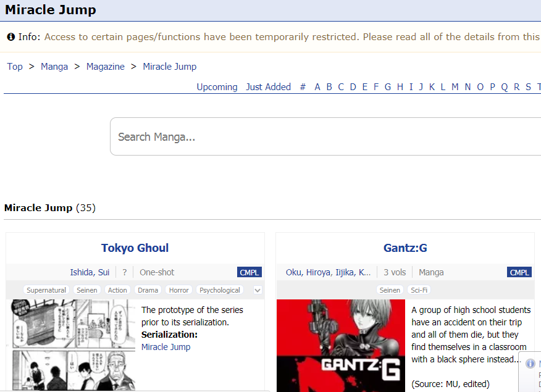Filter manga by letter O

point(480,87)
